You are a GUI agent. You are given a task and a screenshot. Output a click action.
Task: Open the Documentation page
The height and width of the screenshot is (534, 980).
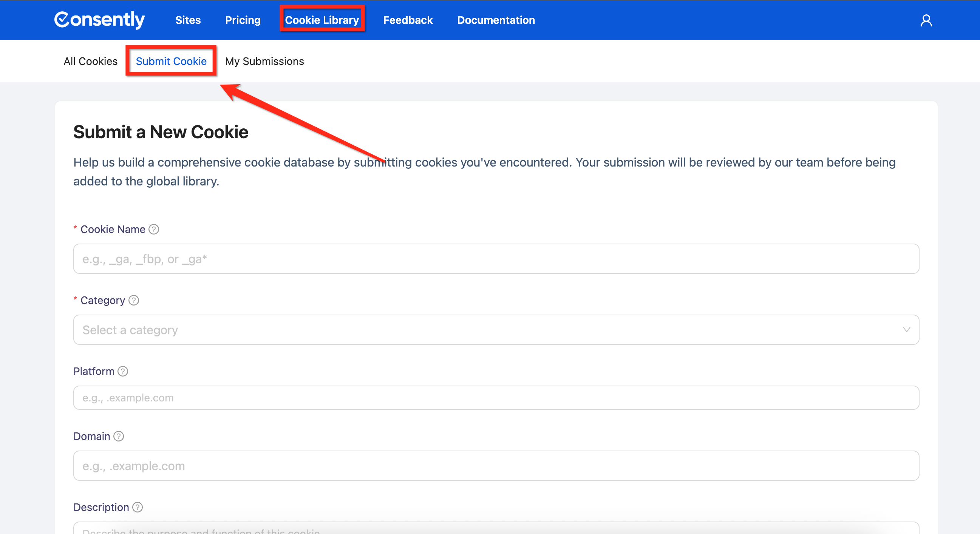pos(496,20)
